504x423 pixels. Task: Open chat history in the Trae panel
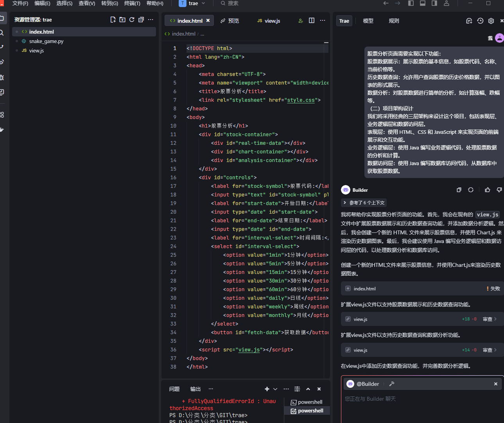(480, 21)
